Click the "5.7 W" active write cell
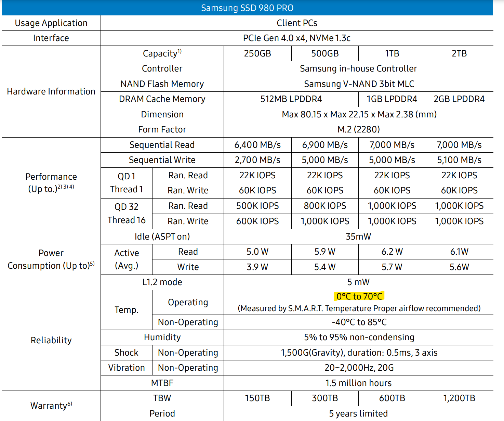This screenshot has height=421, width=504. pos(392,267)
